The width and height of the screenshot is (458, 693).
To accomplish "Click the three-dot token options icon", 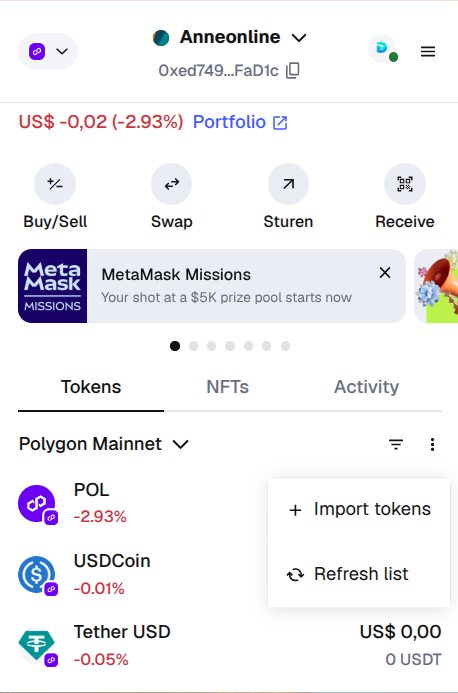I will [x=432, y=444].
